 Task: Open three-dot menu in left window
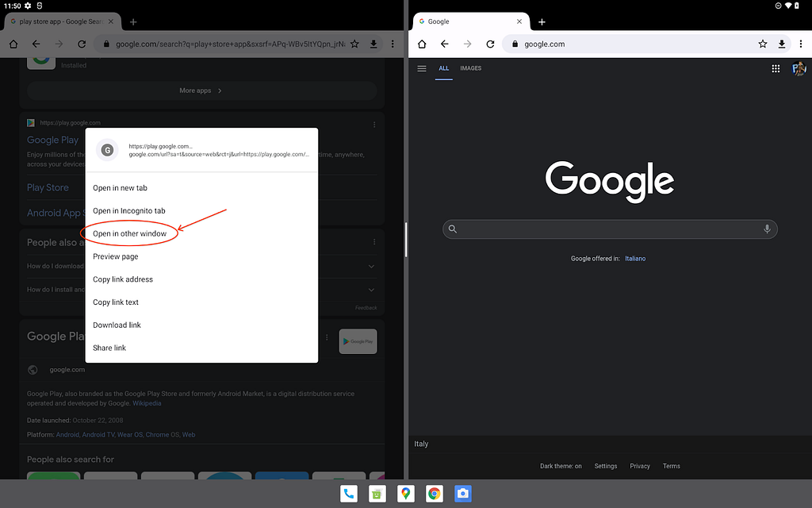[393, 44]
